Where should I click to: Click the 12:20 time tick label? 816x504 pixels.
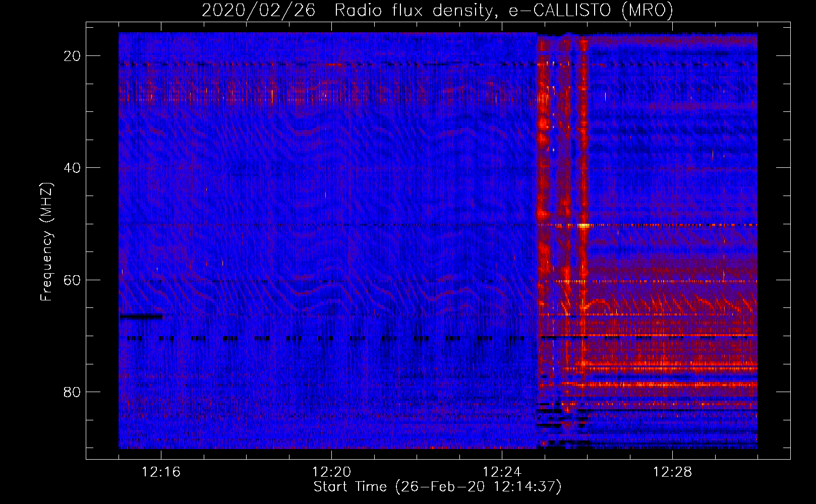[x=331, y=472]
